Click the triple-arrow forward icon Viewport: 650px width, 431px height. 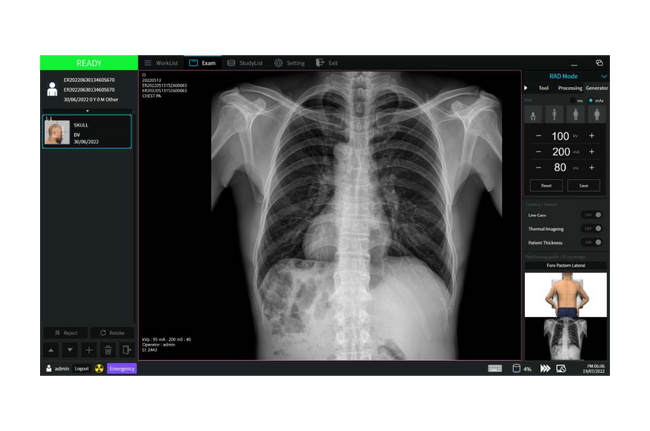[x=545, y=368]
